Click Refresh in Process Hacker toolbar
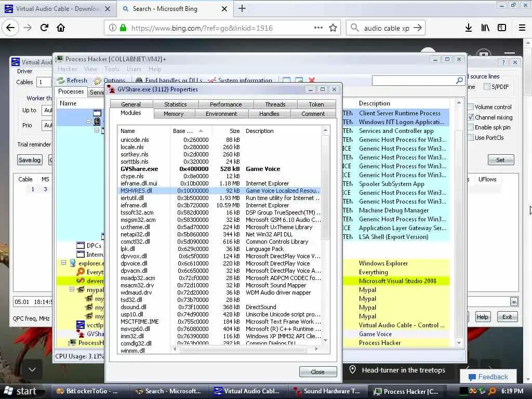 coord(72,81)
